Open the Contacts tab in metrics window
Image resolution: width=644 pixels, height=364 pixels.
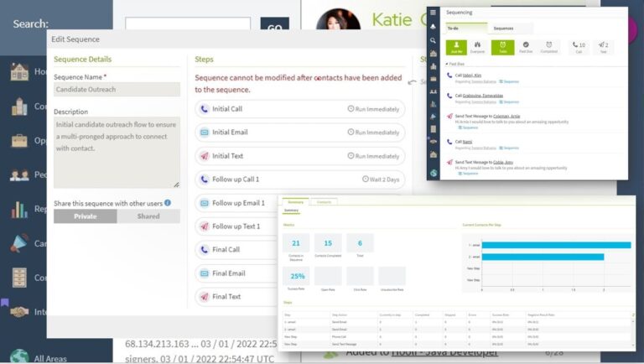pyautogui.click(x=324, y=202)
